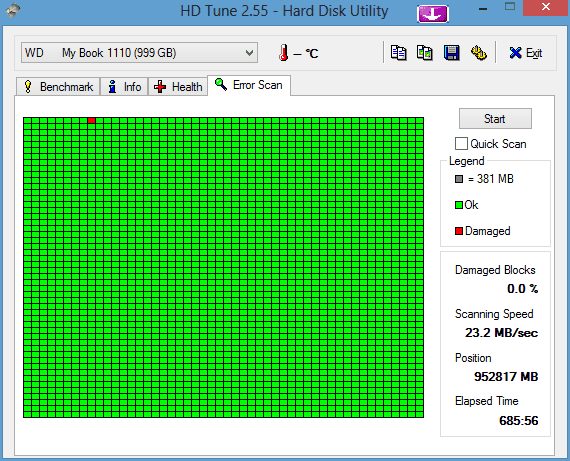Open the WD My Book drive dropdown

click(139, 53)
